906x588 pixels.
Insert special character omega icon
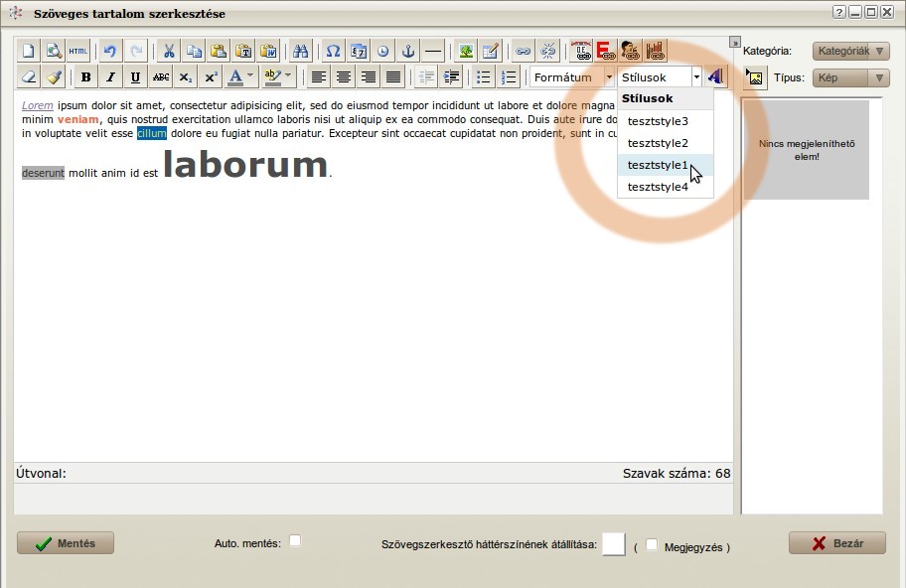334,51
